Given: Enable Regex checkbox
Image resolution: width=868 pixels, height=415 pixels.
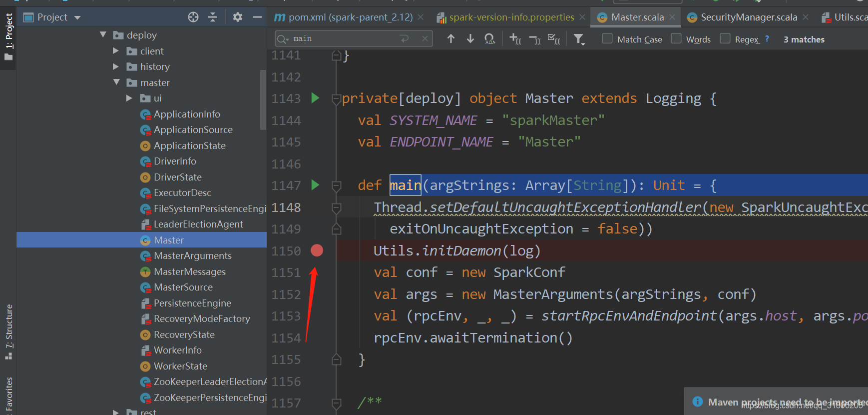Looking at the screenshot, I should (725, 38).
